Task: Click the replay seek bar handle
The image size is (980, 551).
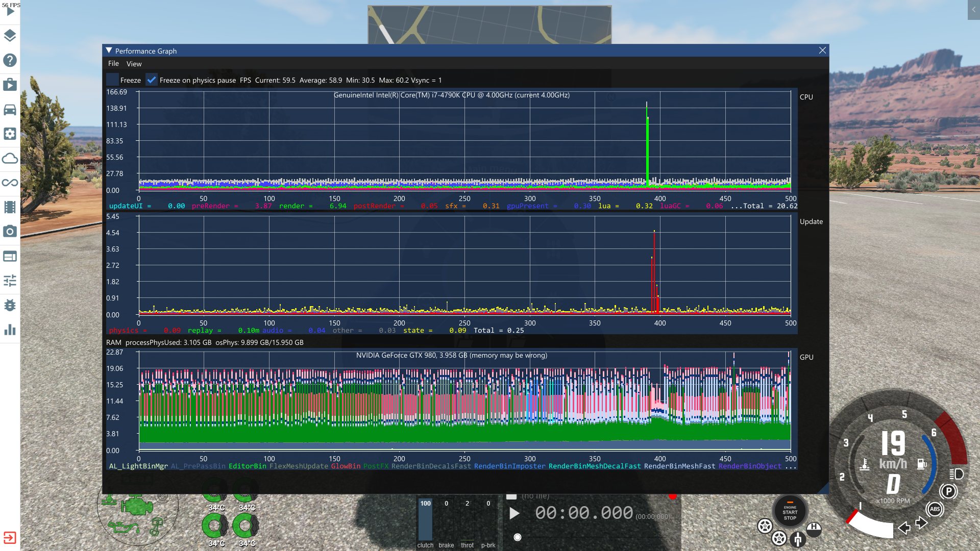Action: tap(518, 537)
